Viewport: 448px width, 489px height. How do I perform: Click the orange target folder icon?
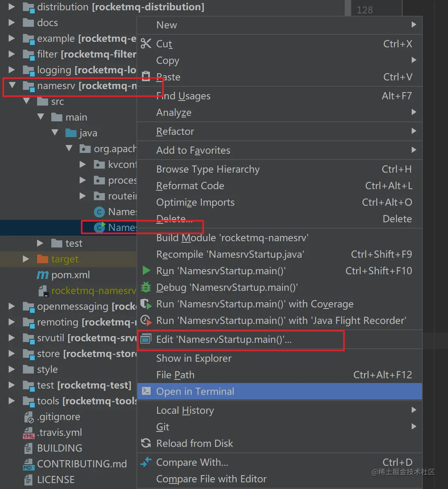(42, 259)
